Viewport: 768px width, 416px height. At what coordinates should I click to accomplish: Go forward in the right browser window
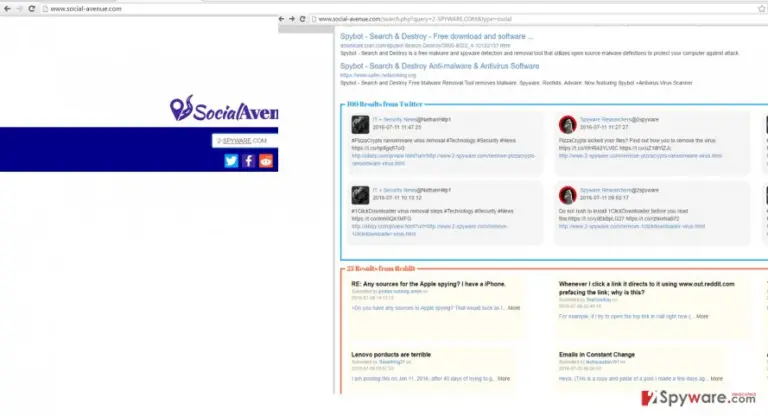click(292, 19)
